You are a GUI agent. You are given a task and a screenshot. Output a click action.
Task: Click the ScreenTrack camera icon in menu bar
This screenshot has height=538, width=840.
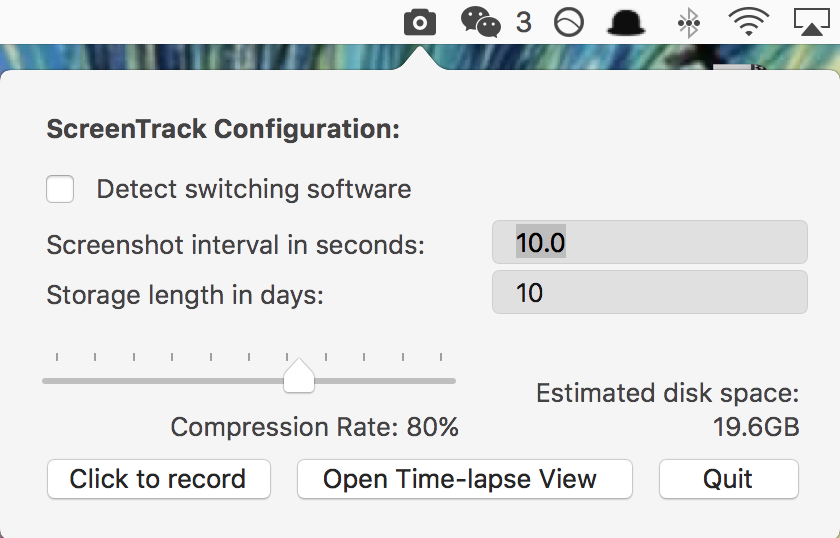click(x=420, y=21)
